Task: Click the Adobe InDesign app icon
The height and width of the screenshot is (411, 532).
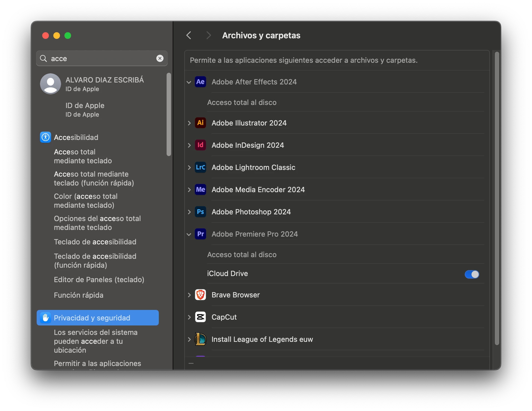Action: [x=200, y=145]
